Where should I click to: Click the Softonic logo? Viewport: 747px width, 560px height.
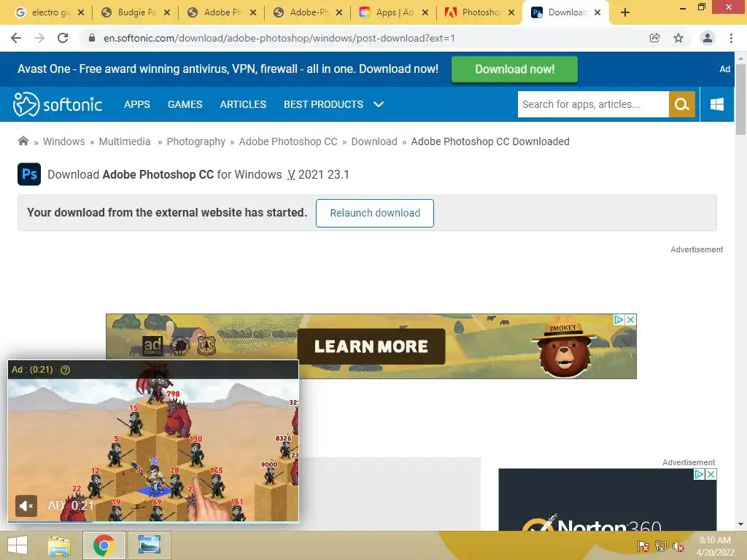58,104
